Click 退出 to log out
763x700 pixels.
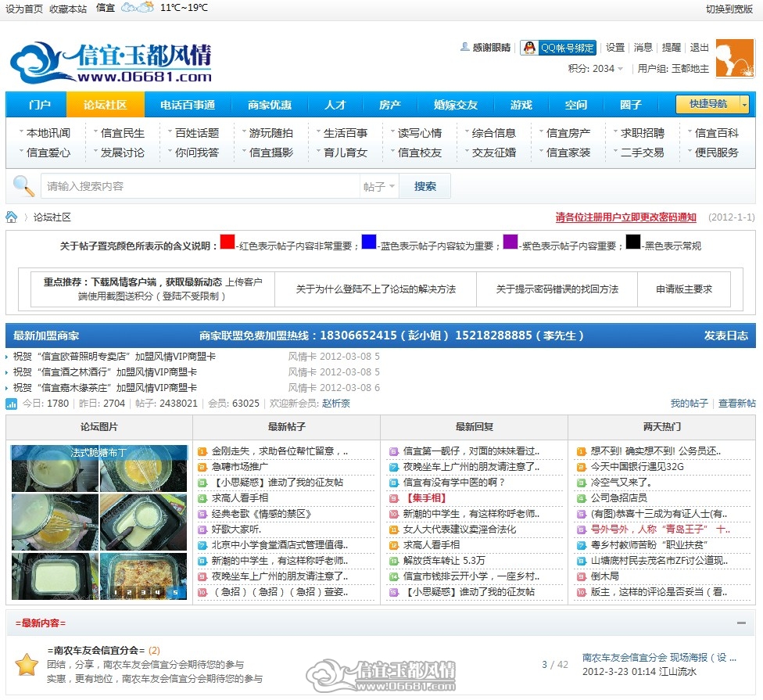[x=699, y=47]
